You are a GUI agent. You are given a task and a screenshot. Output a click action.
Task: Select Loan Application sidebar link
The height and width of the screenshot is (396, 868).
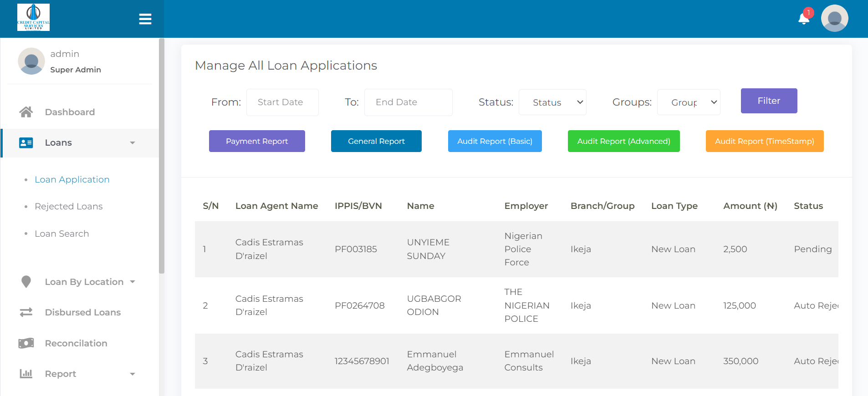[72, 179]
